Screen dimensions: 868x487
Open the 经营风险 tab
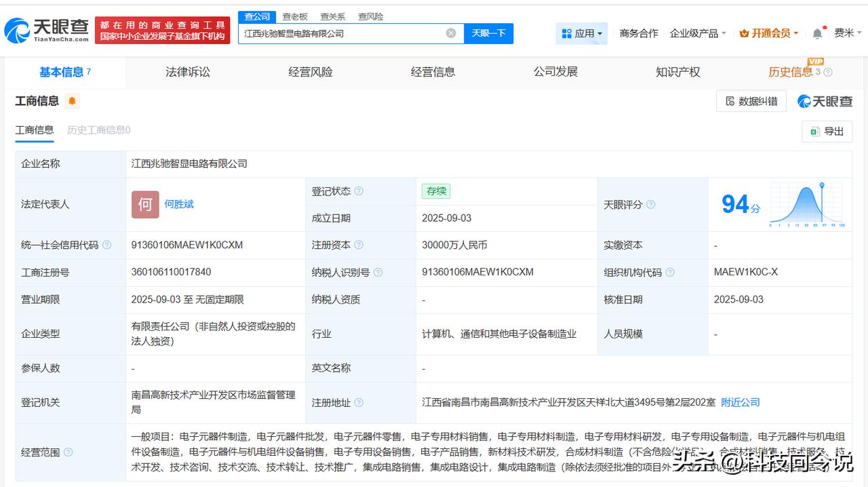click(311, 72)
